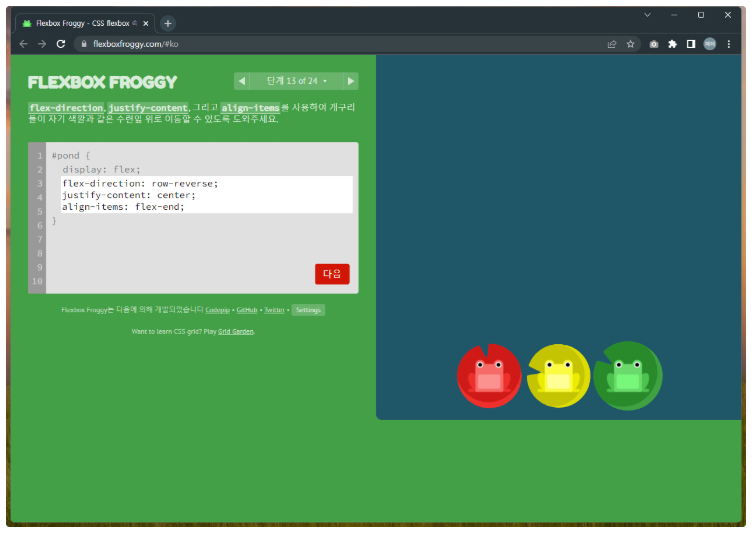Viewport: 755px width, 534px height.
Task: Open the Codepip link
Action: [x=218, y=310]
